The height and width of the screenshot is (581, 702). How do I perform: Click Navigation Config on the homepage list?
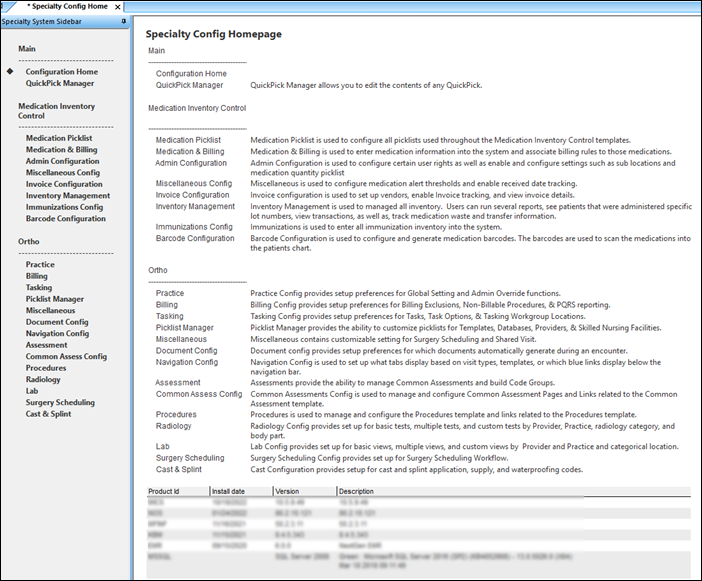[187, 362]
